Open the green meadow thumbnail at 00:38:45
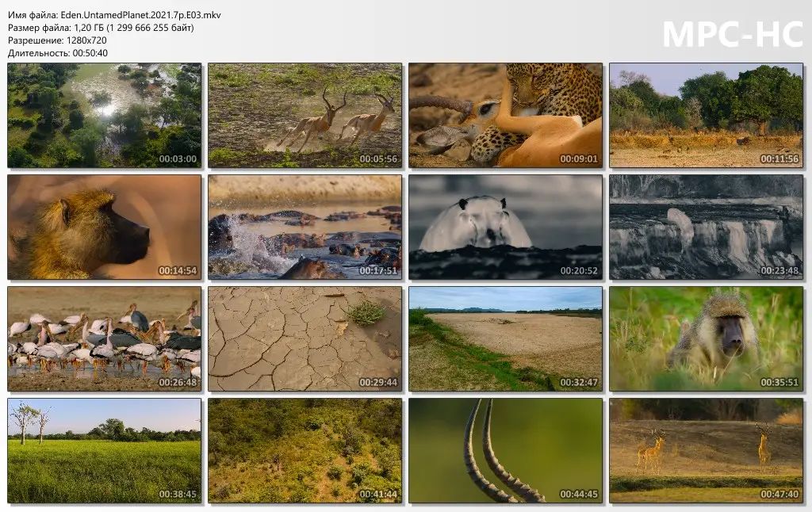The height and width of the screenshot is (512, 812). point(105,450)
